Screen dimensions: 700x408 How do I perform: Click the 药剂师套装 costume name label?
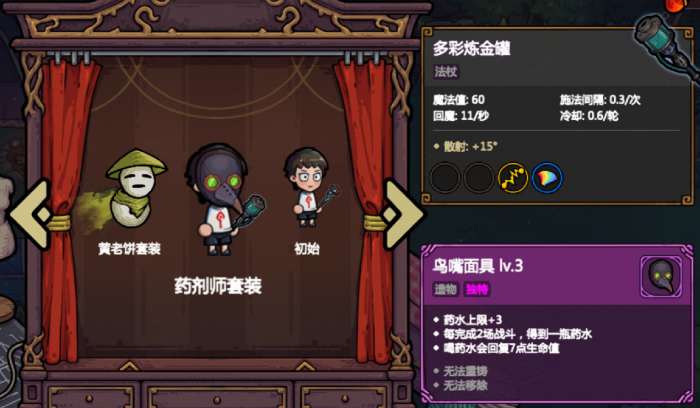coord(218,286)
